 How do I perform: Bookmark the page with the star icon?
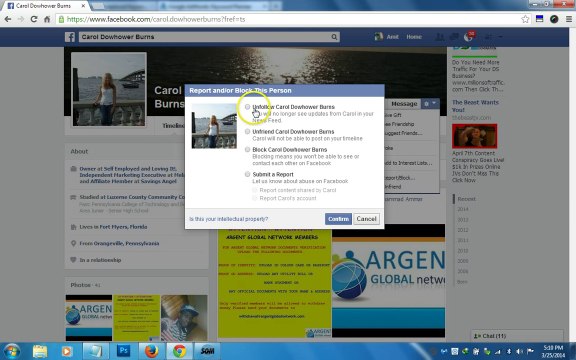(x=525, y=19)
